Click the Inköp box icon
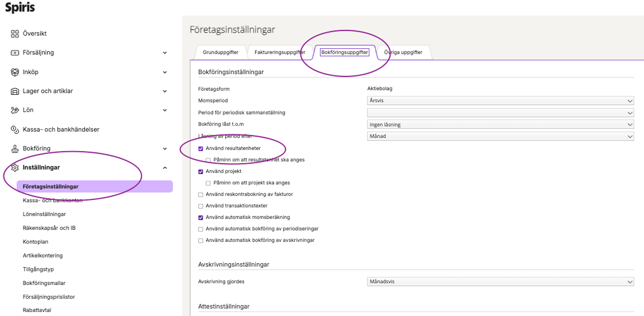The image size is (644, 316). pyautogui.click(x=15, y=72)
